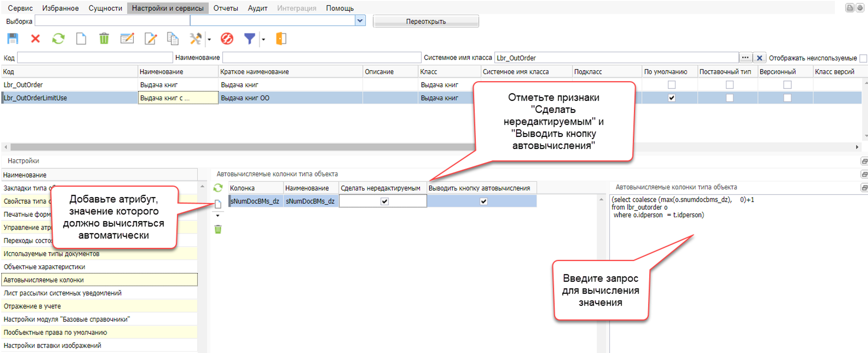Viewport: 868px width, 353px height.
Task: Click the Переоткрыть button
Action: 426,21
